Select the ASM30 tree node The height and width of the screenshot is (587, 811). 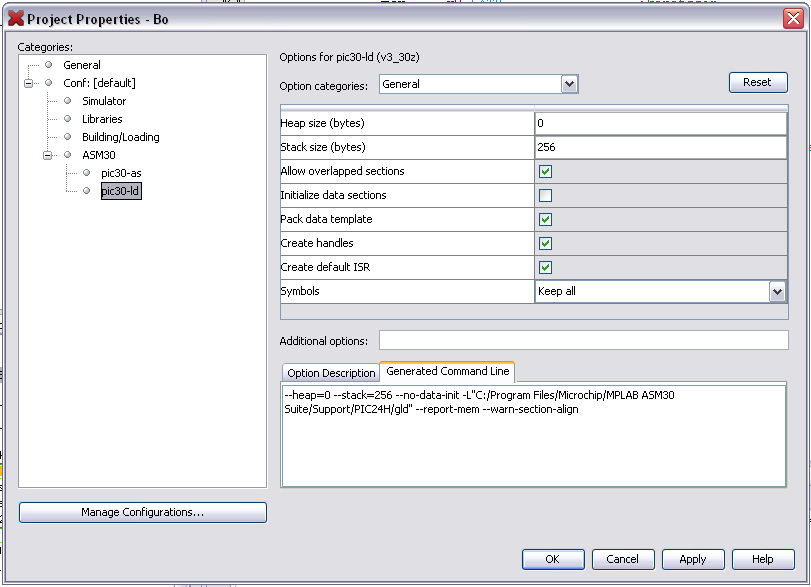[98, 155]
